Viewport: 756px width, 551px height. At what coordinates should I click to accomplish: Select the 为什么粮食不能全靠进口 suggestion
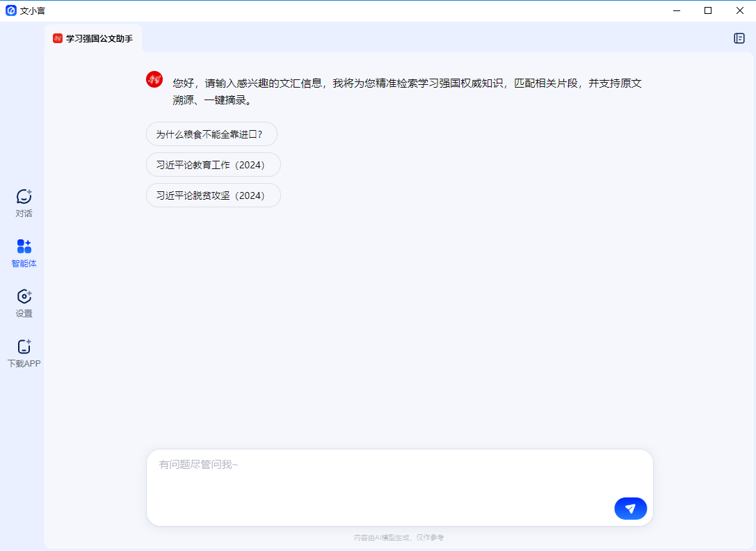coord(211,134)
